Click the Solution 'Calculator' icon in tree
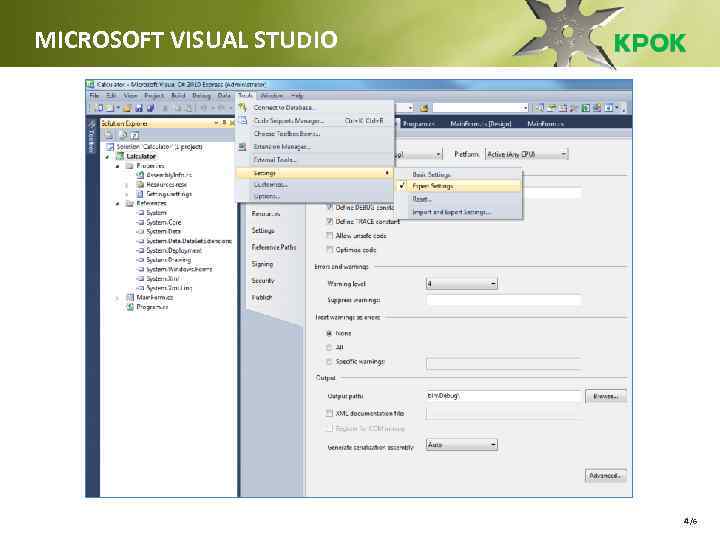Viewport: 720px width, 540px height. [x=110, y=146]
